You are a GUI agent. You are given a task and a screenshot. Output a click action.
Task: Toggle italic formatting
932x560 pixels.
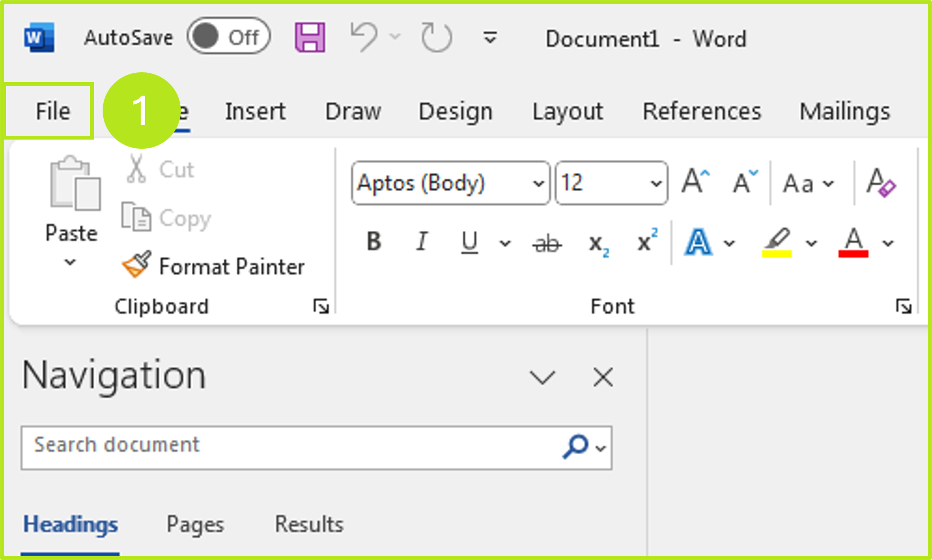click(421, 242)
